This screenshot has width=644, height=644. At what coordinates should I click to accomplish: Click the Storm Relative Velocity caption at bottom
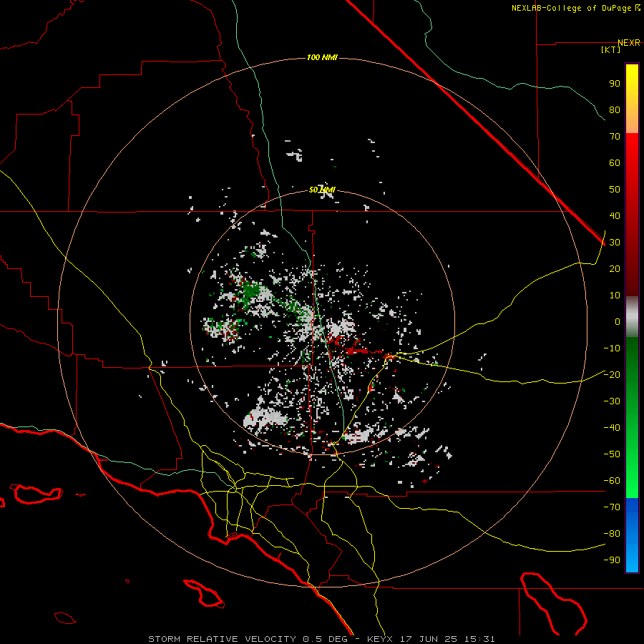coord(321,639)
